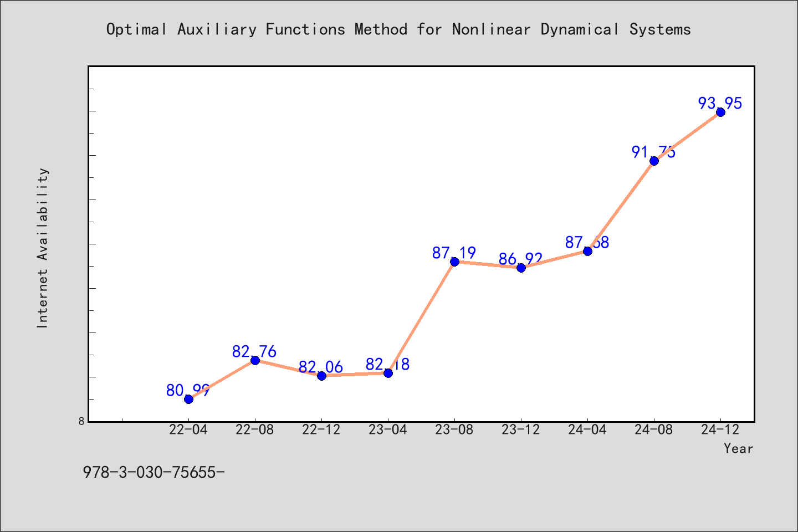This screenshot has height=532, width=798.
Task: Click the data point for 23-04
Action: click(x=388, y=373)
